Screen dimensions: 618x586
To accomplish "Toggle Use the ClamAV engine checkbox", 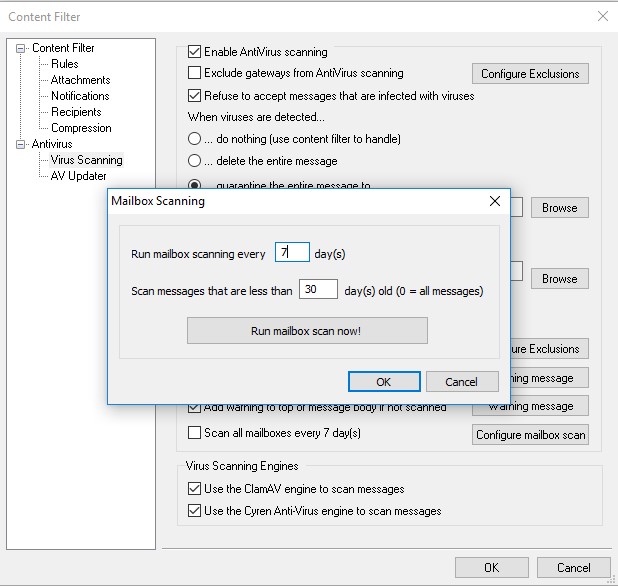I will point(194,489).
